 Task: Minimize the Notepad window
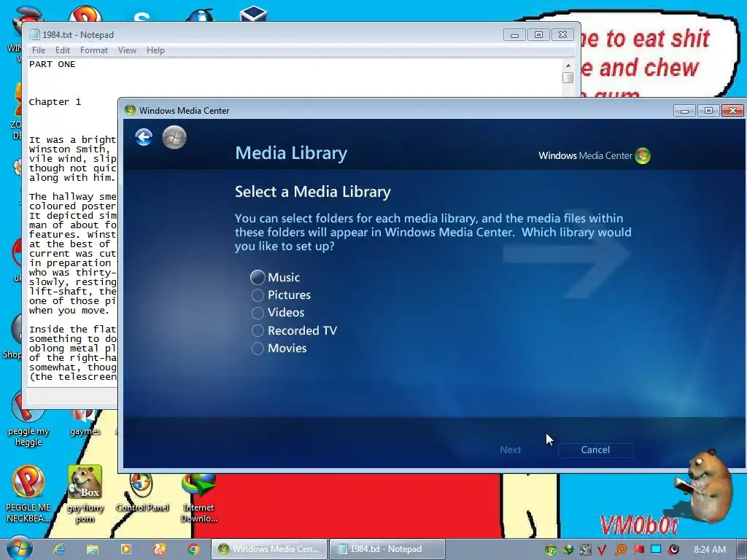(x=514, y=35)
